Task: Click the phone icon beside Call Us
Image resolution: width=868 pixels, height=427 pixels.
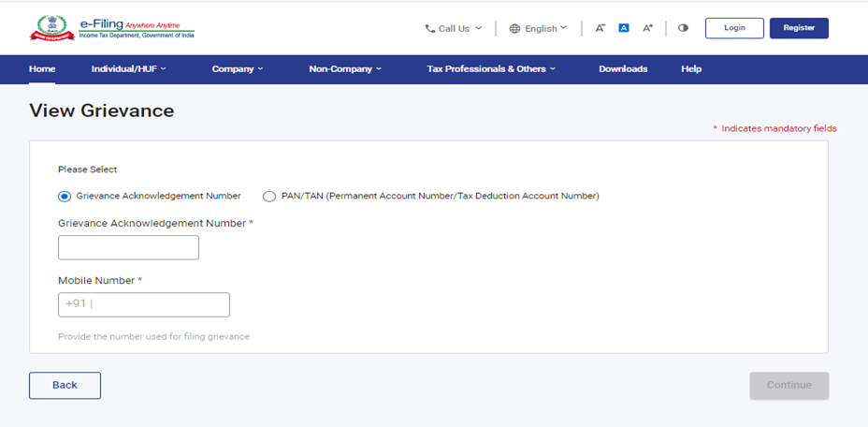Action: (429, 28)
